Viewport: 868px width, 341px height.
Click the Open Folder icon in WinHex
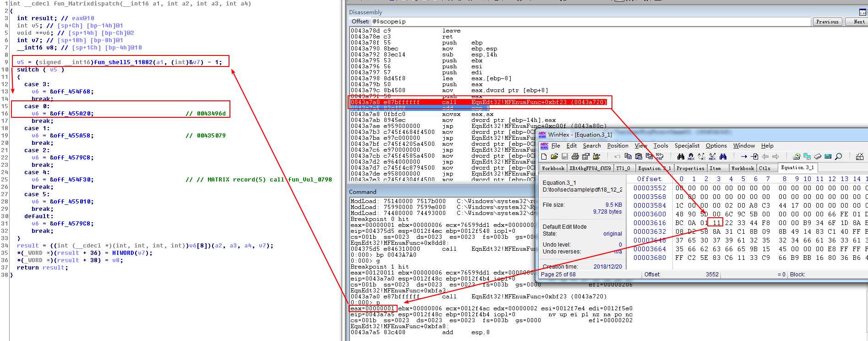click(x=596, y=157)
